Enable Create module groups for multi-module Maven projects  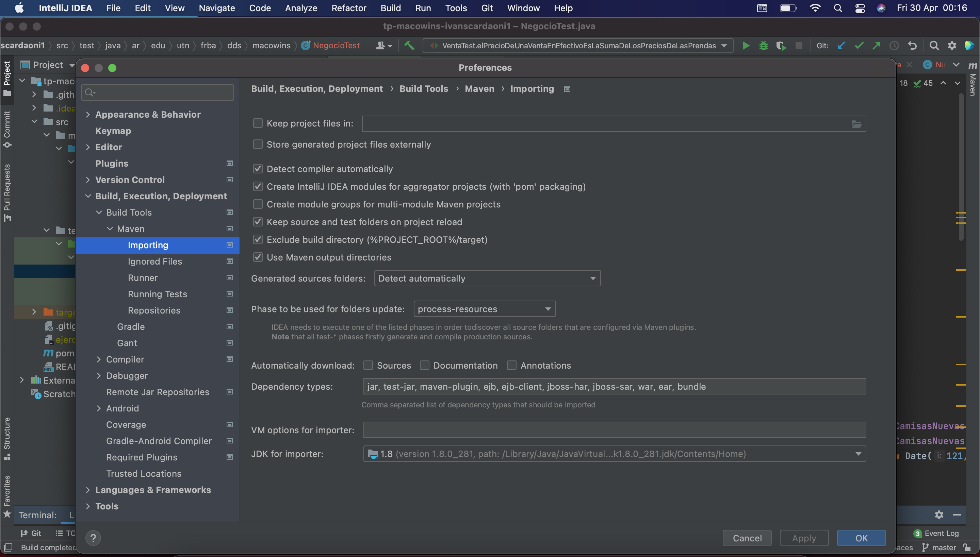258,204
